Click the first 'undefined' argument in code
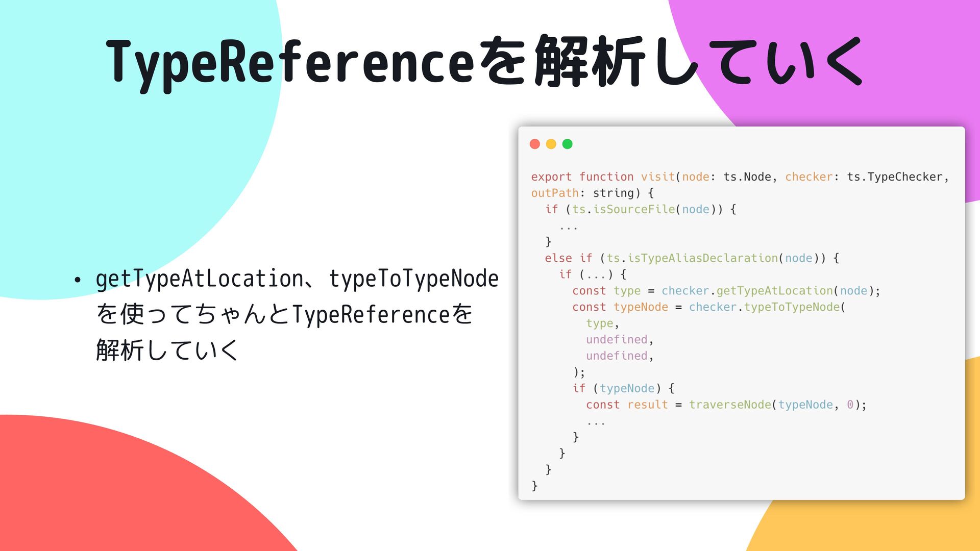This screenshot has width=980, height=551. coord(617,339)
